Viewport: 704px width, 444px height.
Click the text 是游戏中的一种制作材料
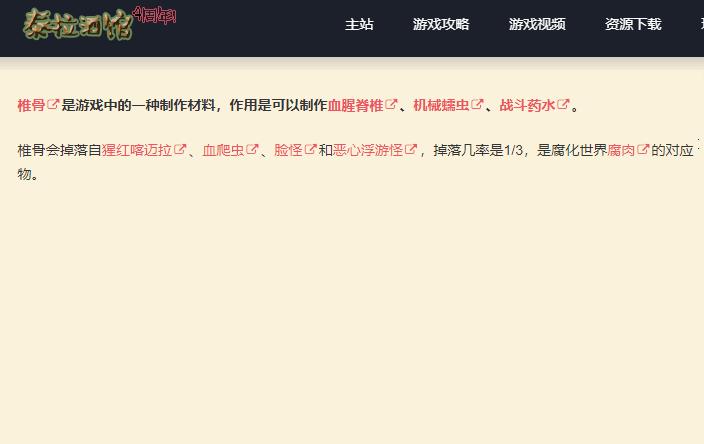138,106
